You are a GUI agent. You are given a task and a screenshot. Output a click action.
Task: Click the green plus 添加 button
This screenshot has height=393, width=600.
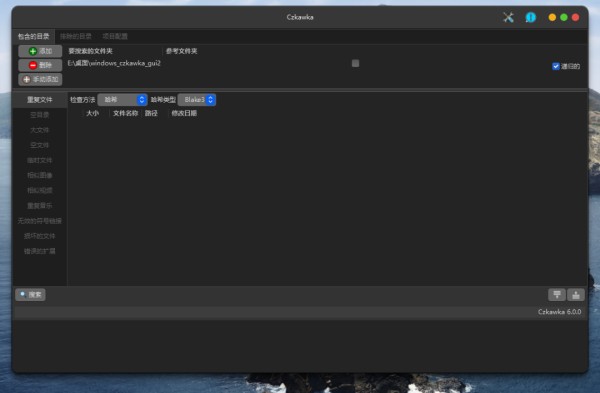point(40,51)
